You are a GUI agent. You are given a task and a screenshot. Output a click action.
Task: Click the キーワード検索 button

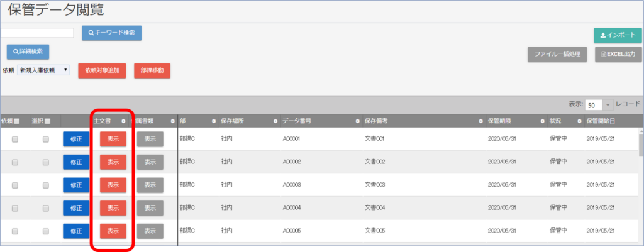[111, 32]
